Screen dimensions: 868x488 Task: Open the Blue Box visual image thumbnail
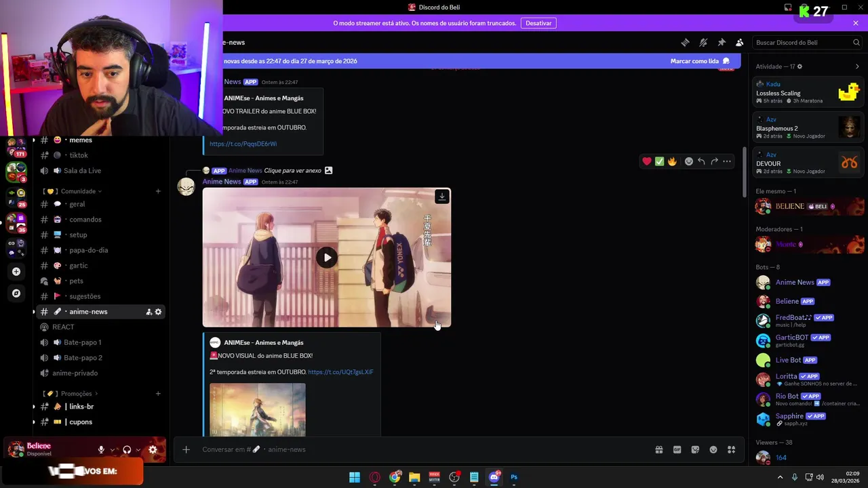pyautogui.click(x=258, y=409)
